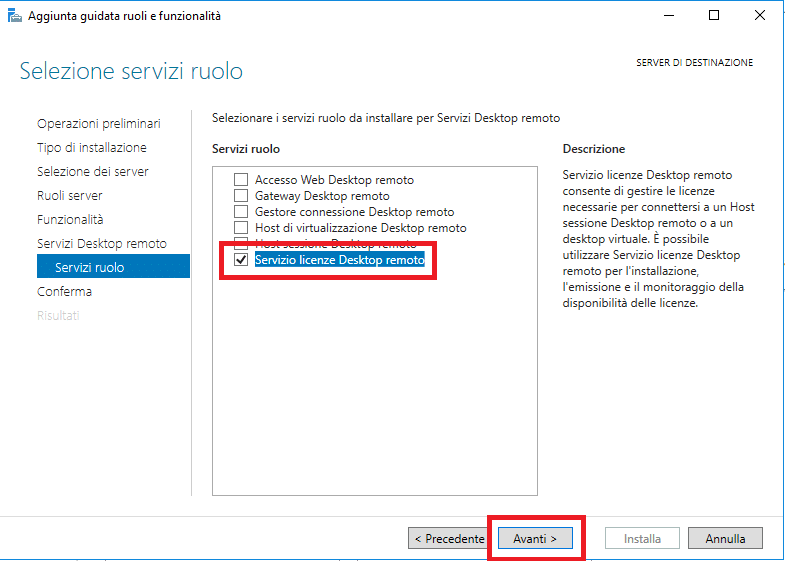The height and width of the screenshot is (561, 785).
Task: Minimize the wizard window
Action: (669, 16)
